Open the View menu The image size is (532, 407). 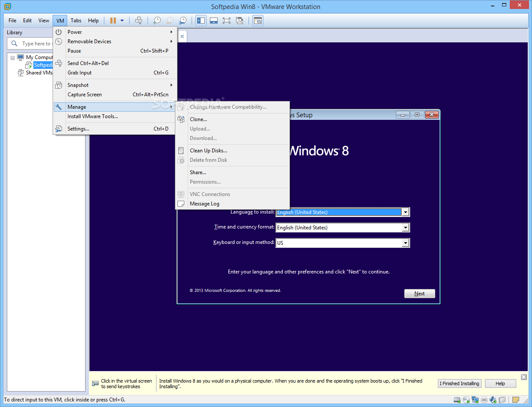44,21
